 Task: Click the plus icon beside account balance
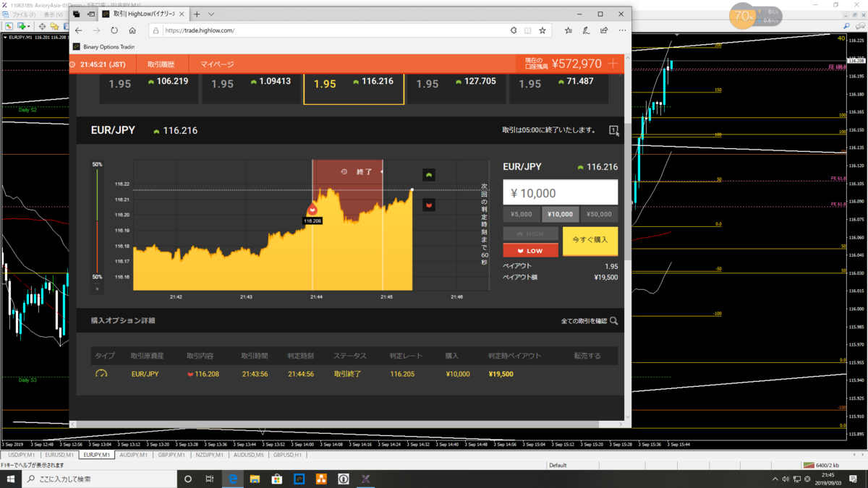(x=613, y=64)
